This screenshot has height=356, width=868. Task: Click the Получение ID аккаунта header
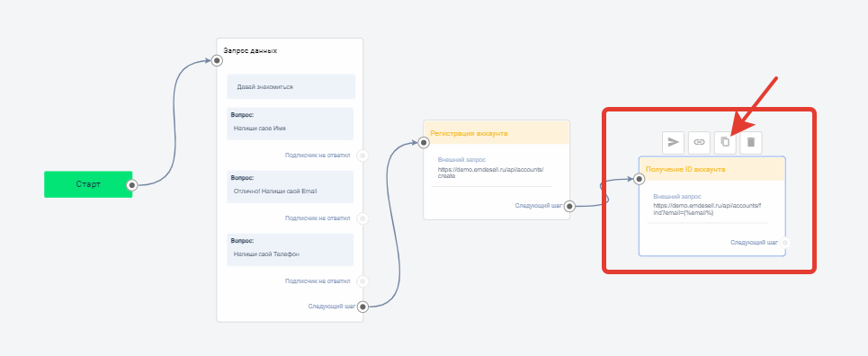point(711,169)
